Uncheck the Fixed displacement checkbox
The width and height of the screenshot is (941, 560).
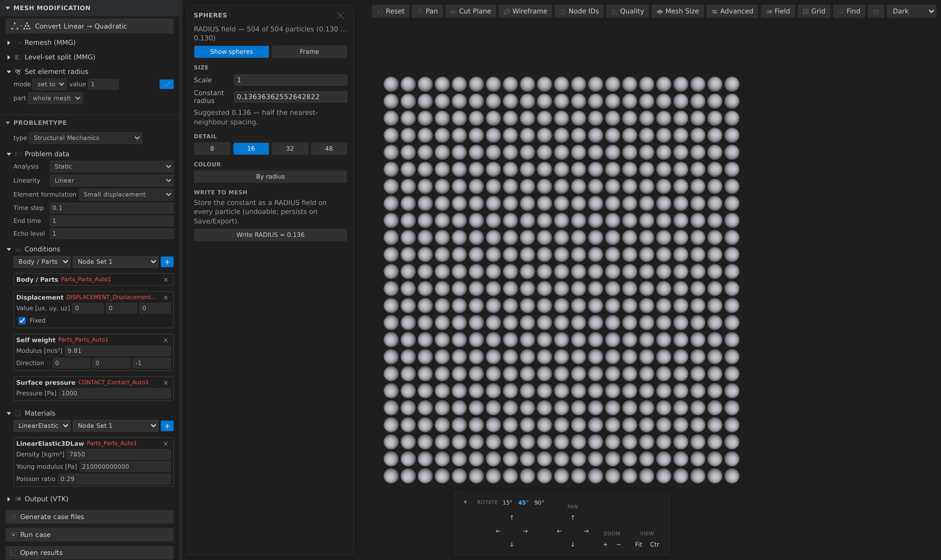point(22,321)
